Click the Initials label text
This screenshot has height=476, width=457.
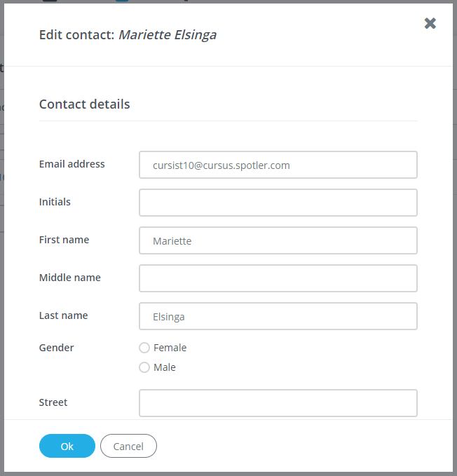(x=55, y=202)
